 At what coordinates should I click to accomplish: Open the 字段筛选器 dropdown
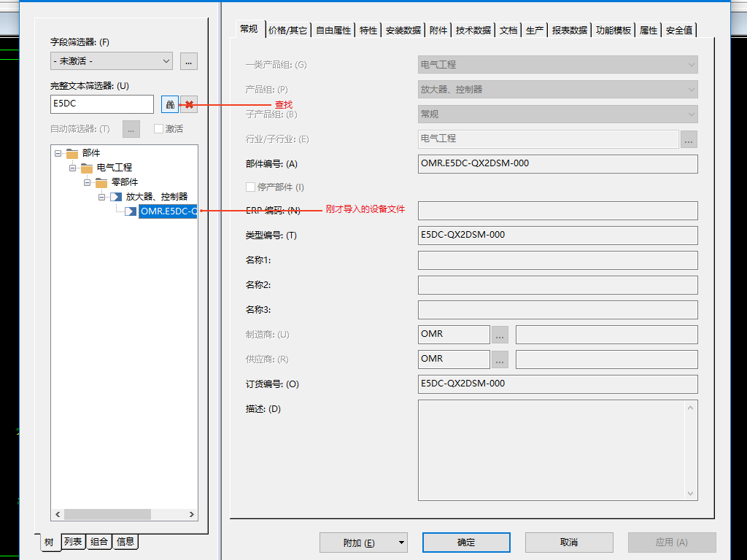[x=112, y=61]
